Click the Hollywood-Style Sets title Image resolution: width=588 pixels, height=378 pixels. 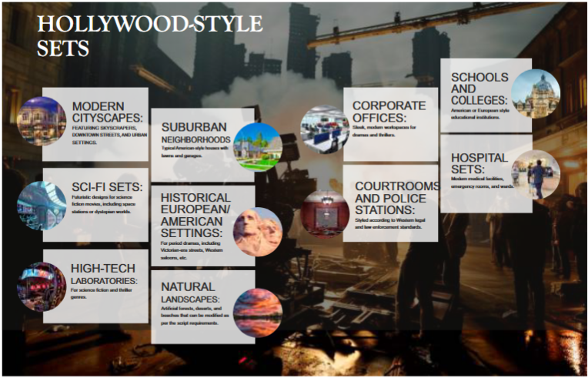tap(149, 35)
